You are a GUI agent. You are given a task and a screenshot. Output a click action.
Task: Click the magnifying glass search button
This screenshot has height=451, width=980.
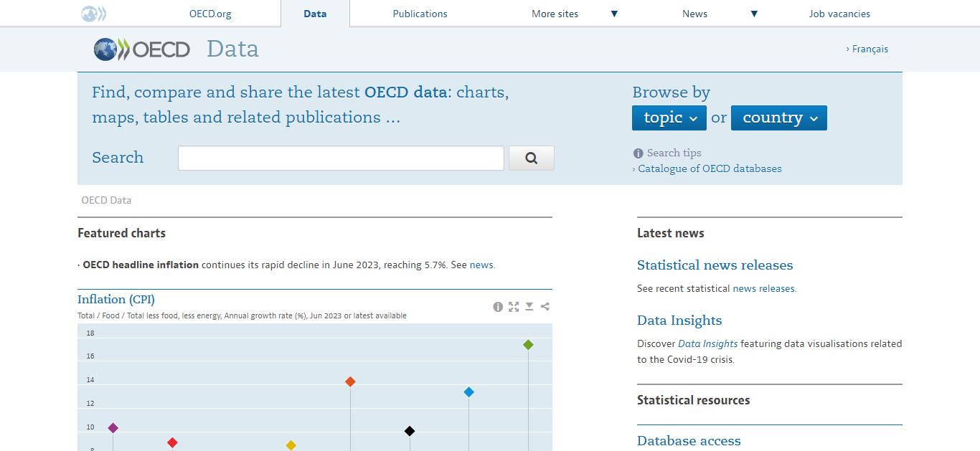pos(531,158)
